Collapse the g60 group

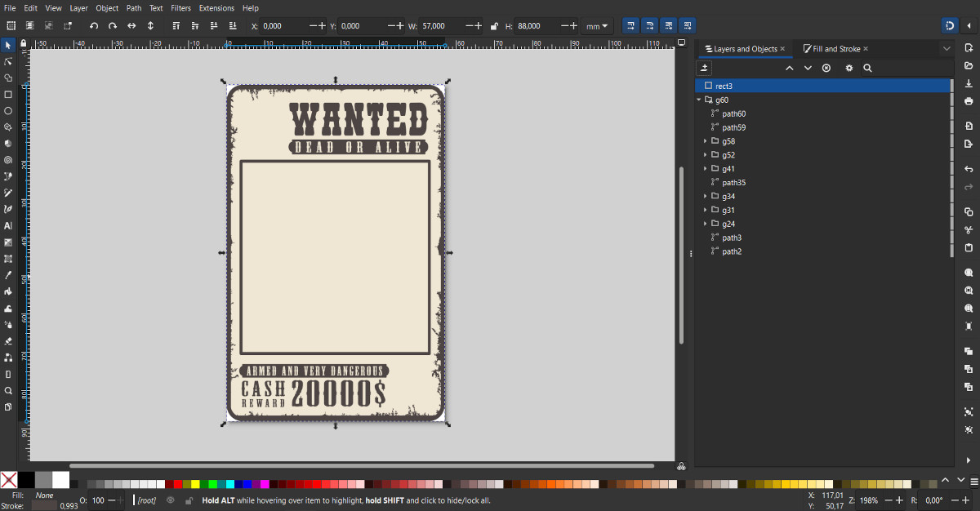(699, 100)
